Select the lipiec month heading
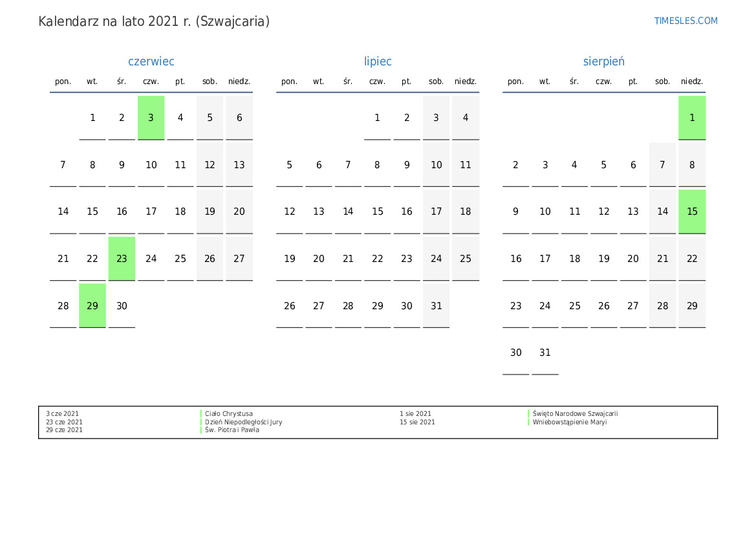 [x=378, y=61]
